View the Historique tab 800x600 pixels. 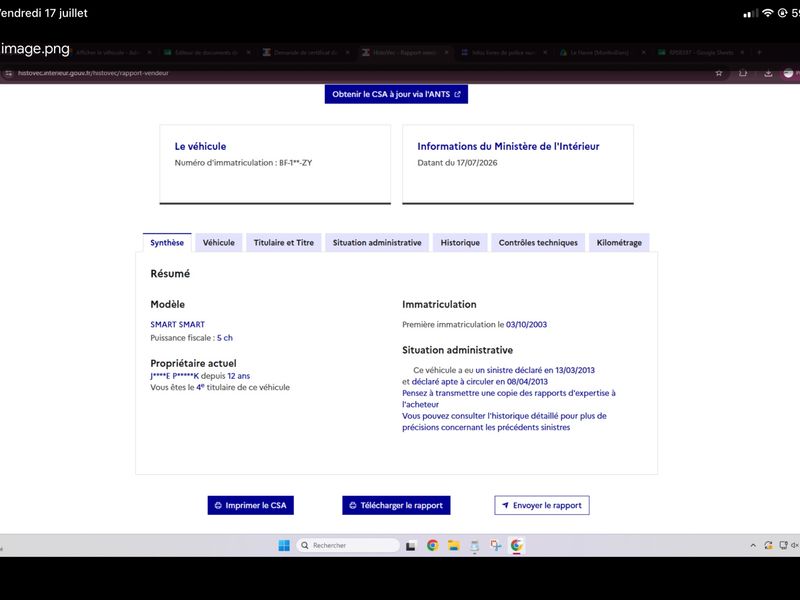coord(460,243)
